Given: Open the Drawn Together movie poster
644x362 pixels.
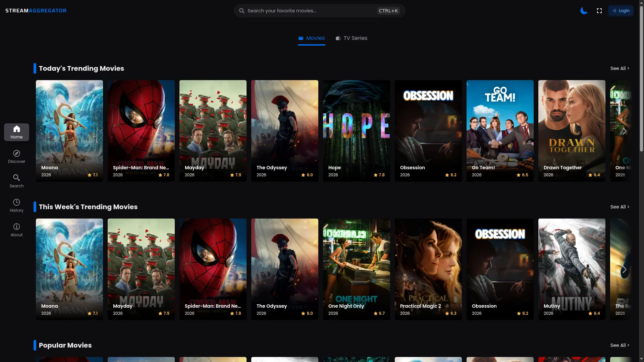Looking at the screenshot, I should point(572,131).
